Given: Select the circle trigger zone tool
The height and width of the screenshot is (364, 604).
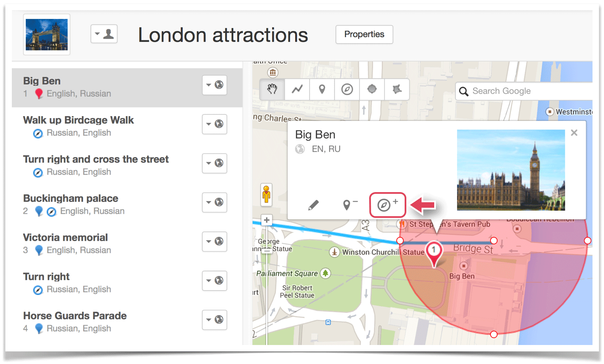Looking at the screenshot, I should (x=372, y=89).
